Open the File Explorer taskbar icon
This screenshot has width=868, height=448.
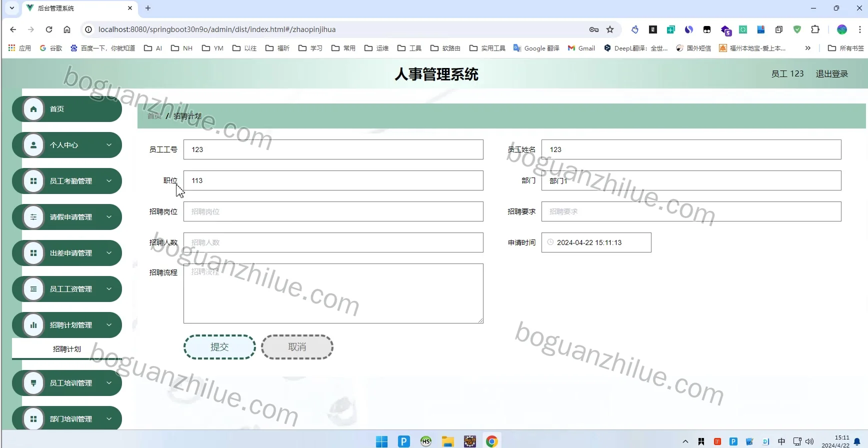[447, 441]
